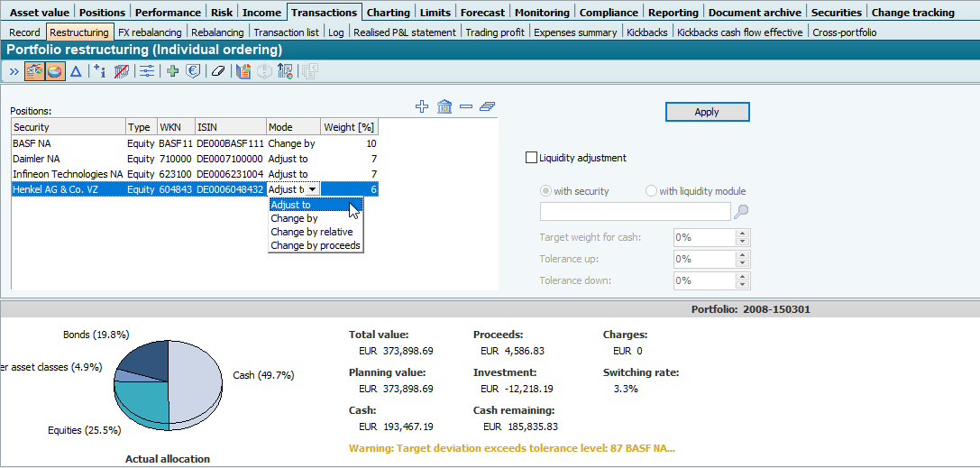Open the Compliance tab
This screenshot has height=468, width=980.
pyautogui.click(x=609, y=13)
